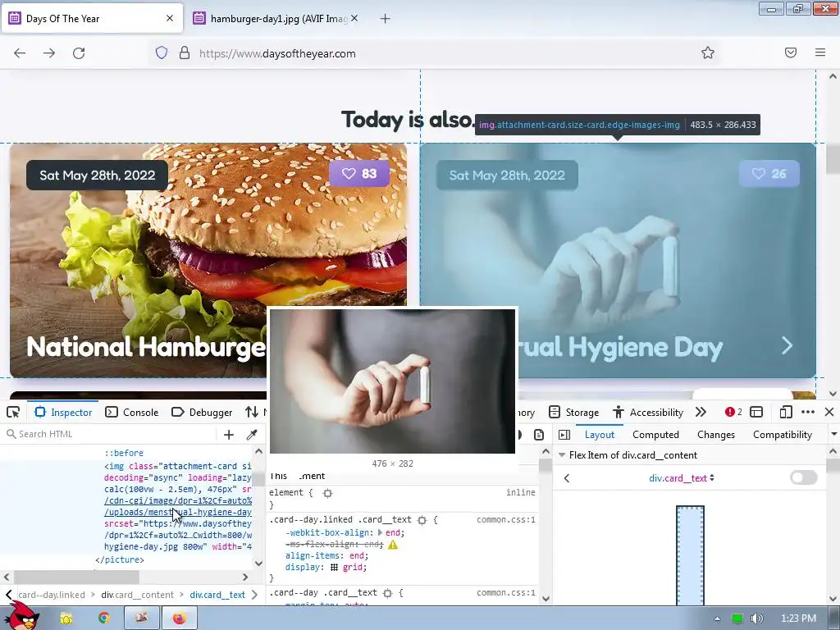Expand the -webkit-box-align value arrow
840x630 pixels.
(x=380, y=532)
